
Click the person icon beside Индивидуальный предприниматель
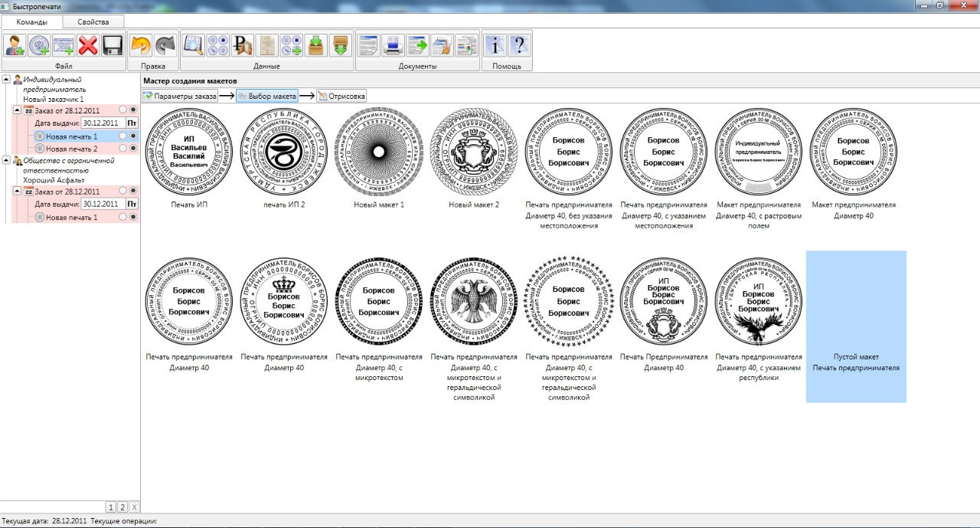pyautogui.click(x=17, y=79)
